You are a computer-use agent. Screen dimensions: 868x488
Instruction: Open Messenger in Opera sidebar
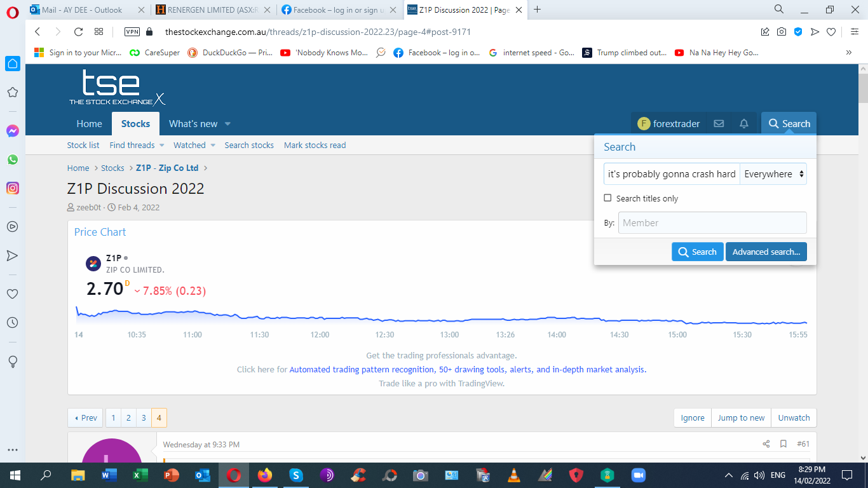pos(12,131)
